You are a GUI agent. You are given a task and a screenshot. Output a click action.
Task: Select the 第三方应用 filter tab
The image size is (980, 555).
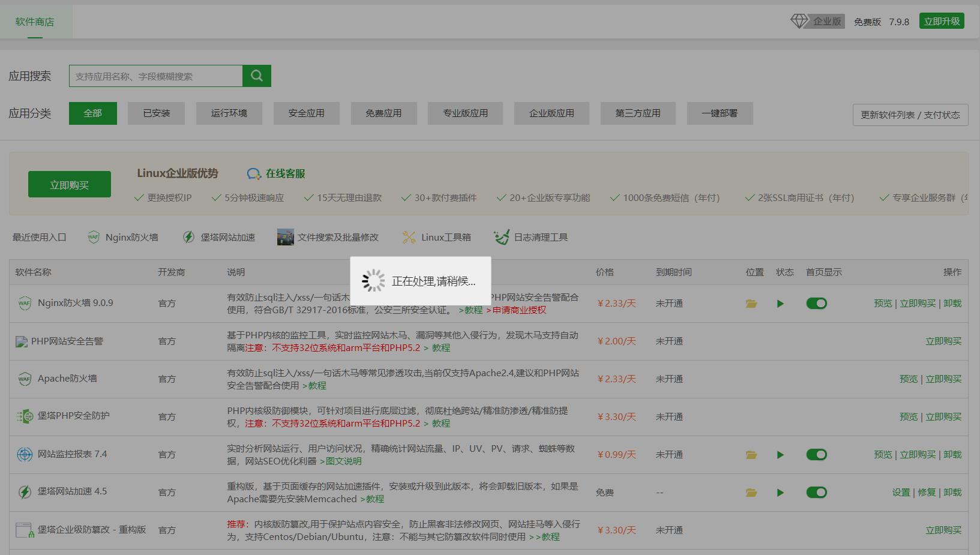point(637,113)
